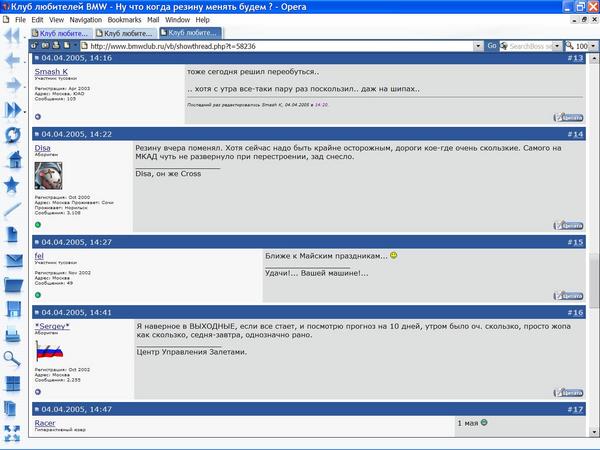This screenshot has width=600, height=450.
Task: Tile windows with the window-grid icon
Action: [13, 384]
